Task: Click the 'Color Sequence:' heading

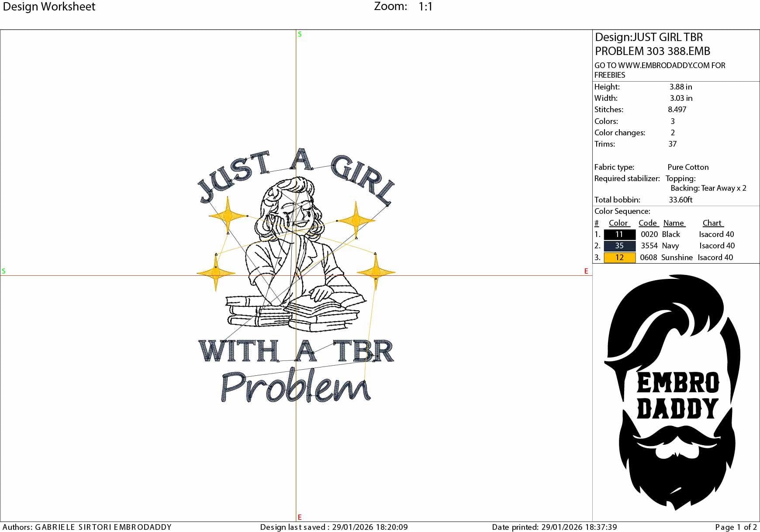Action: point(622,211)
